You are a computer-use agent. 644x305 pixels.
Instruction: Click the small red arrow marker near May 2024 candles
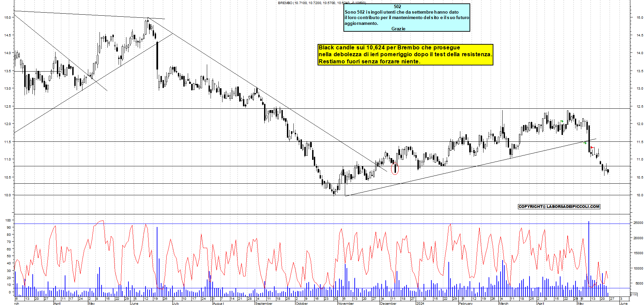[x=592, y=148]
